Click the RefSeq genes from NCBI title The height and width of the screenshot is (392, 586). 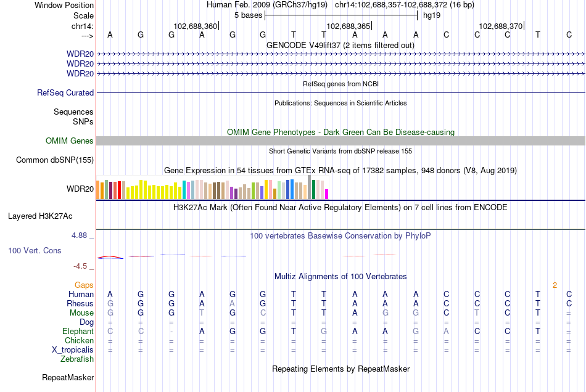pyautogui.click(x=340, y=84)
